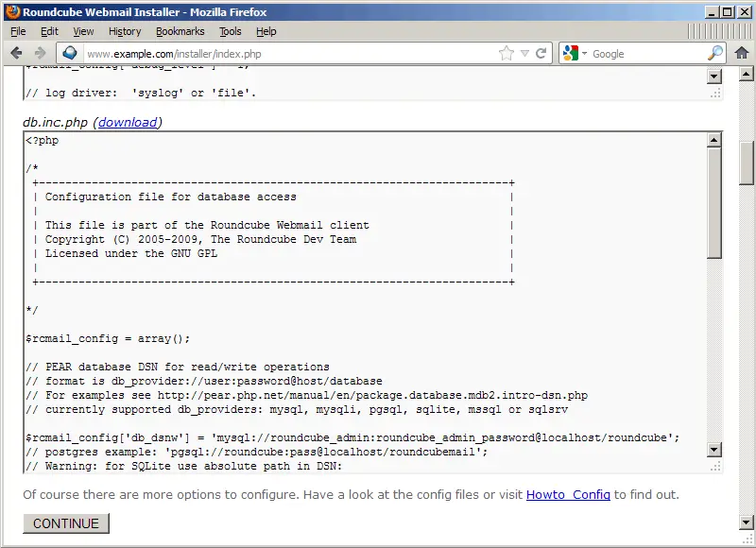The height and width of the screenshot is (548, 756).
Task: Bookmark this page with the star icon
Action: click(x=507, y=53)
